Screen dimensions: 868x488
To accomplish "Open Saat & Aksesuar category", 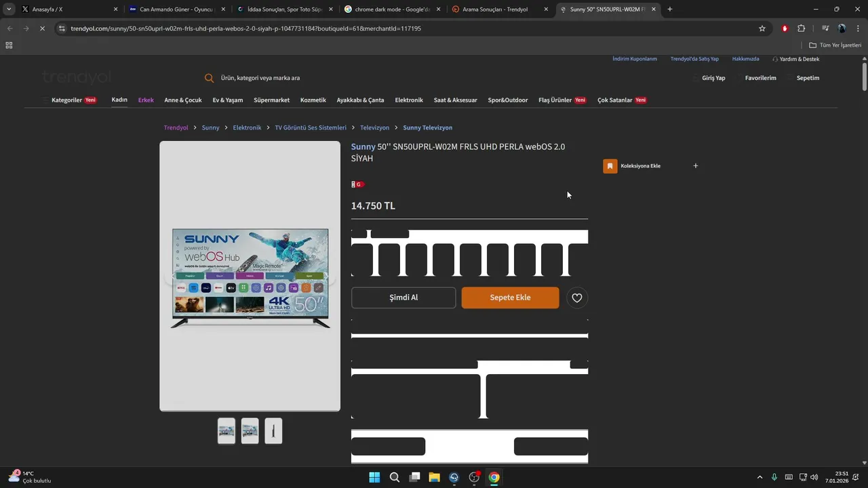I will pyautogui.click(x=456, y=100).
